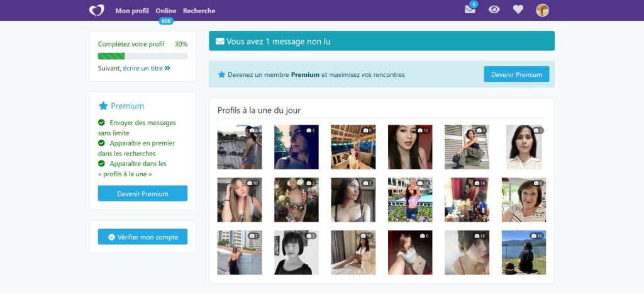Open profile of woman sitting on steps
The width and height of the screenshot is (644, 306).
click(x=467, y=147)
